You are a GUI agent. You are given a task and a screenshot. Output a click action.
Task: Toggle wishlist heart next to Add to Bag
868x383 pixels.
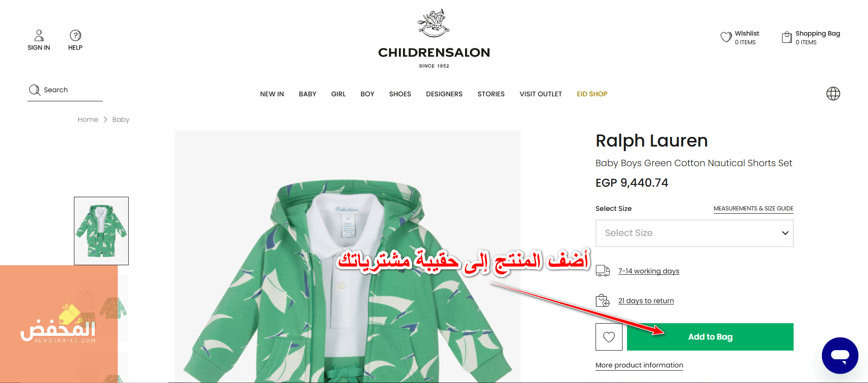coord(609,337)
